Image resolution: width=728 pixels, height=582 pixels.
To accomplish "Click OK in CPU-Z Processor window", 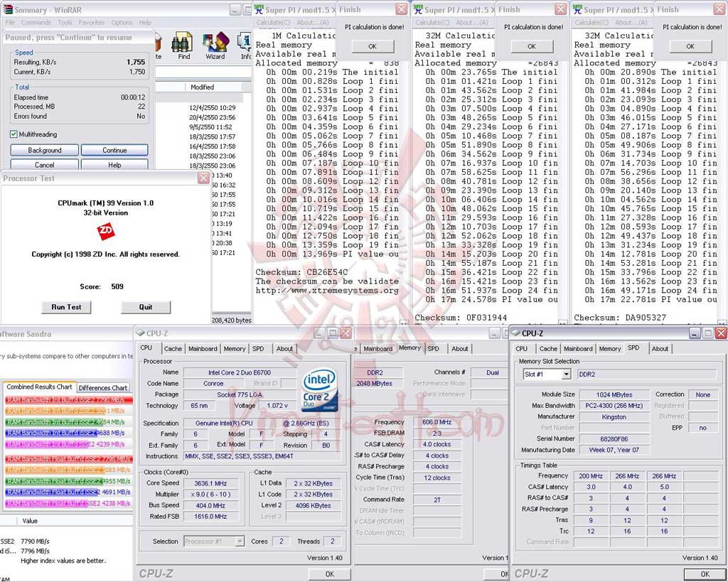I will point(330,573).
